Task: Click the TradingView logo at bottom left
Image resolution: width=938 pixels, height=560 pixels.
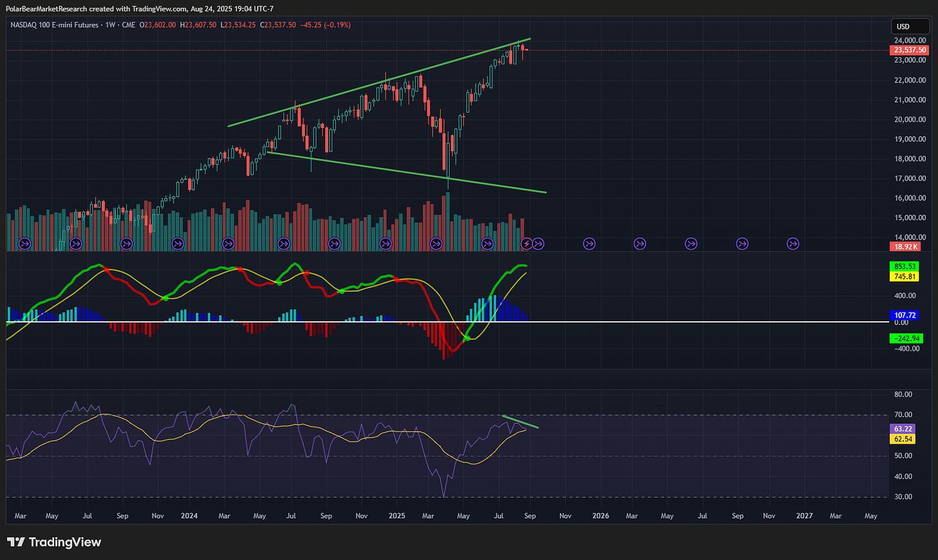Action: coord(54,542)
